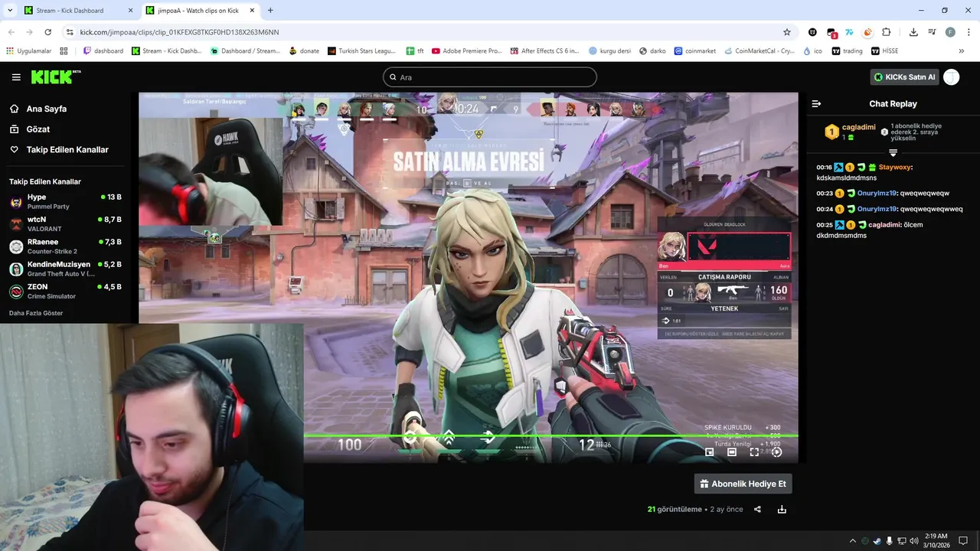Click the Steam tray icon

point(877,541)
